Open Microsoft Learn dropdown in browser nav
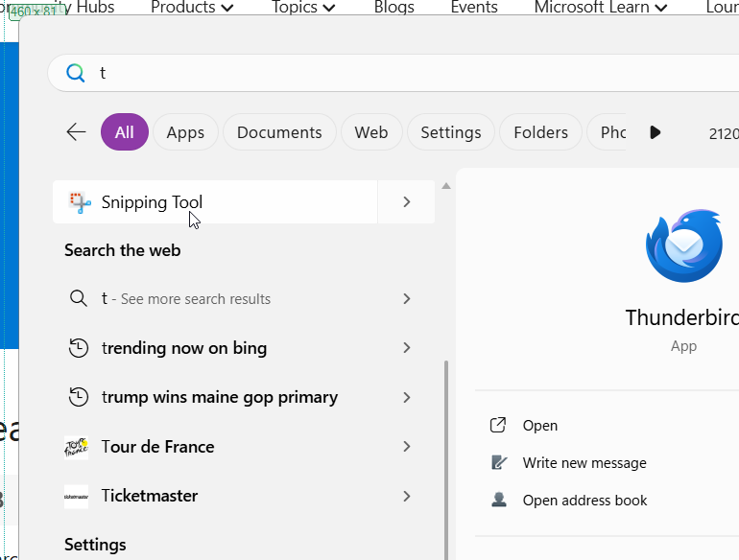Viewport: 739px width, 560px height. pos(601,7)
